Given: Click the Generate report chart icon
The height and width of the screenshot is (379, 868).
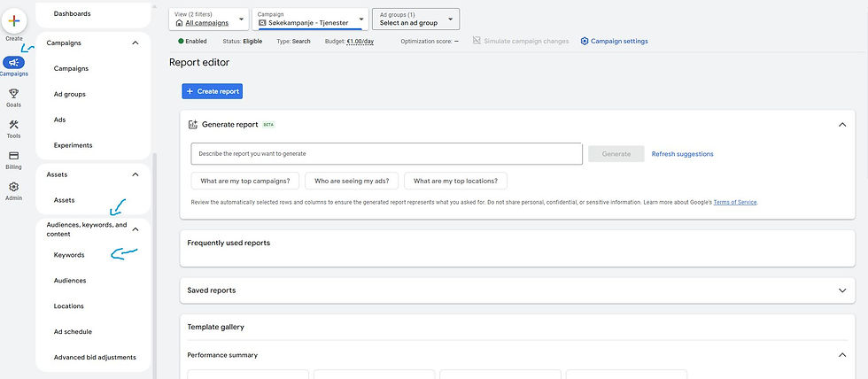Looking at the screenshot, I should click(x=193, y=125).
